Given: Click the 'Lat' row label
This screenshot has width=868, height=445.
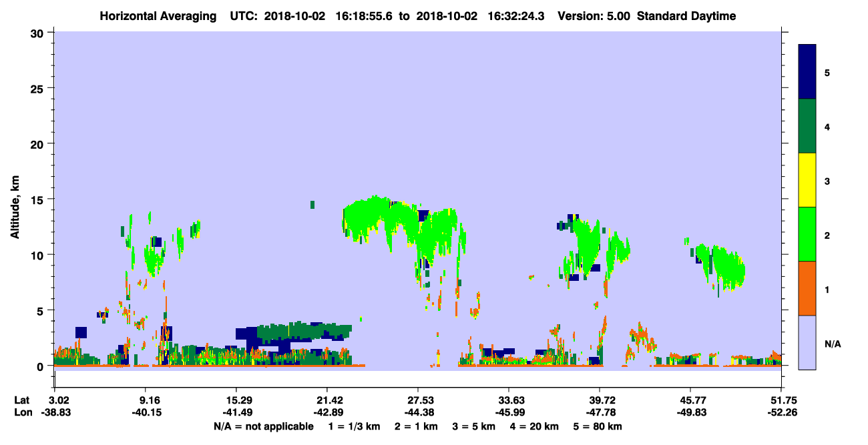Looking at the screenshot, I should coord(21,400).
